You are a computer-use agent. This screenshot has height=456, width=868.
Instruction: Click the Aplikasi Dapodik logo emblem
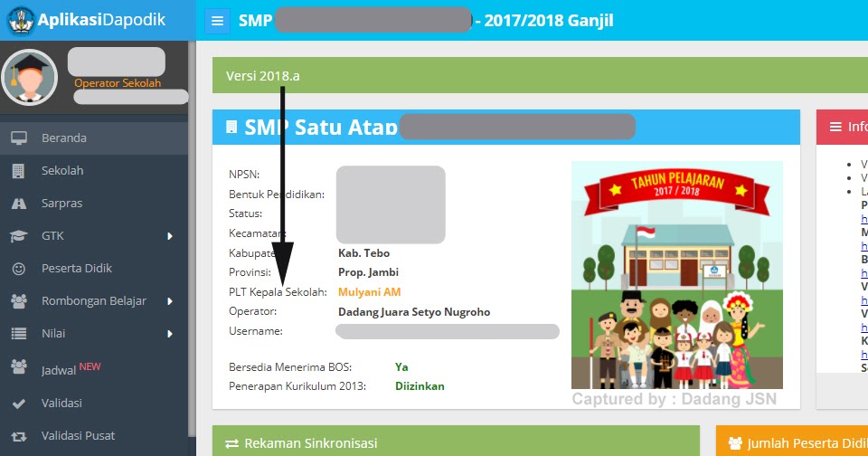[21, 20]
